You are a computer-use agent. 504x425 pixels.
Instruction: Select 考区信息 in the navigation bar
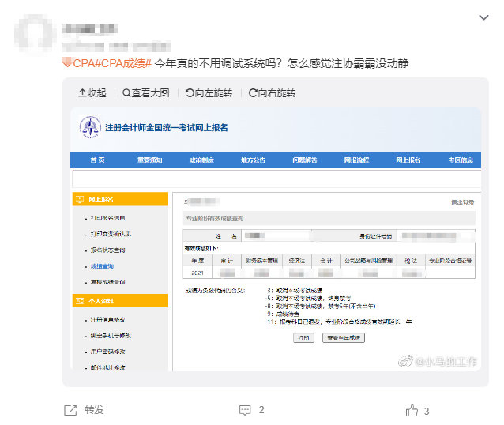[461, 160]
